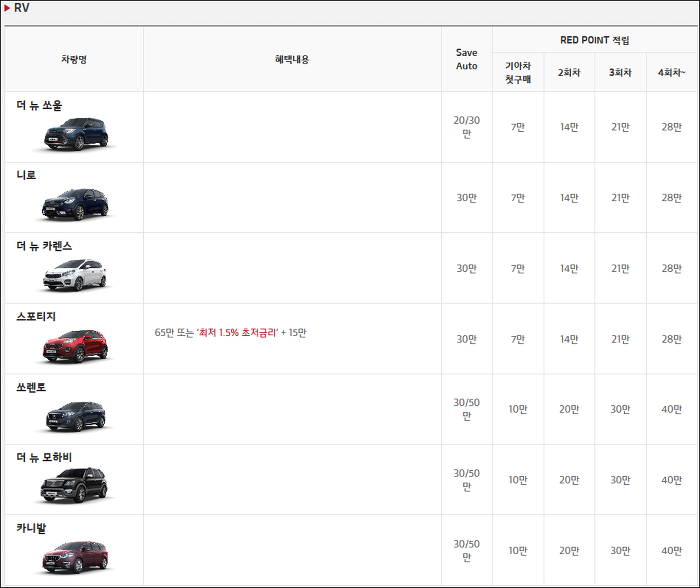The height and width of the screenshot is (588, 700).
Task: Click the red '최저 1.5% 초저금리' text
Action: [238, 333]
